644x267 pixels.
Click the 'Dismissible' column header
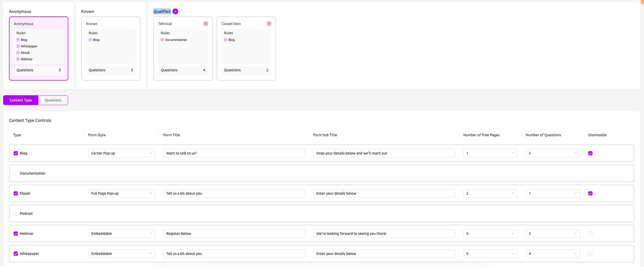(x=597, y=135)
